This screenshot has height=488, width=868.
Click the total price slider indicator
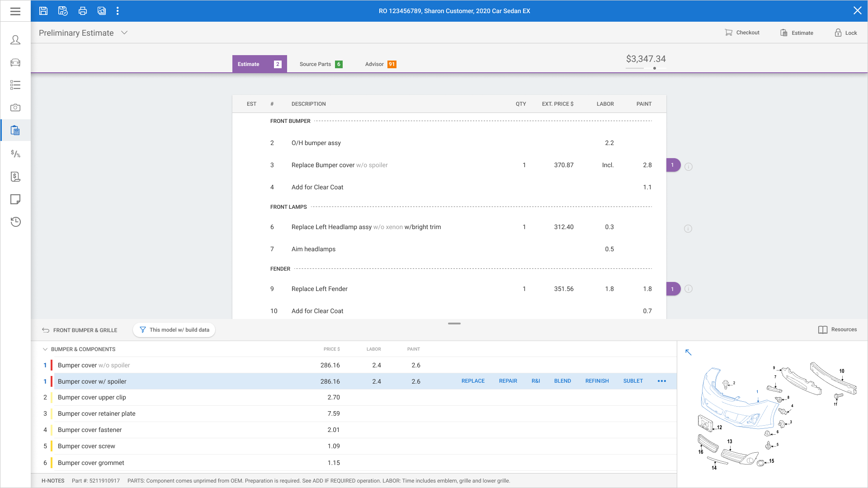(x=655, y=68)
